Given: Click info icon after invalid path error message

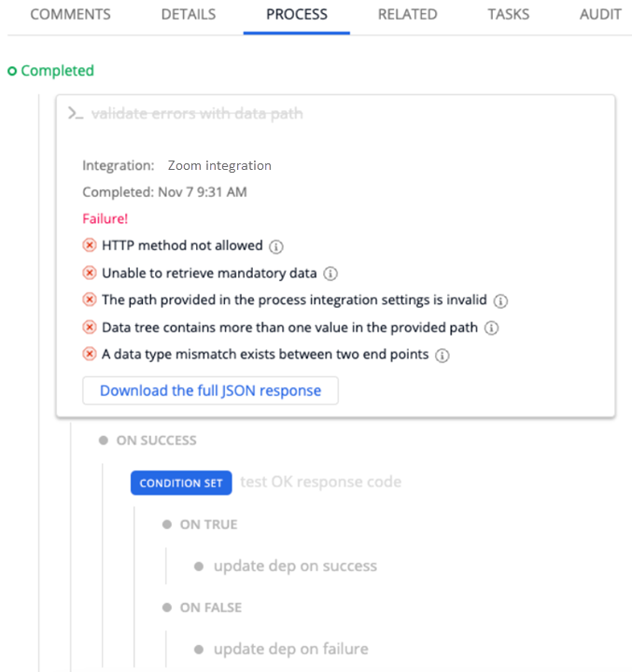Looking at the screenshot, I should pyautogui.click(x=501, y=301).
